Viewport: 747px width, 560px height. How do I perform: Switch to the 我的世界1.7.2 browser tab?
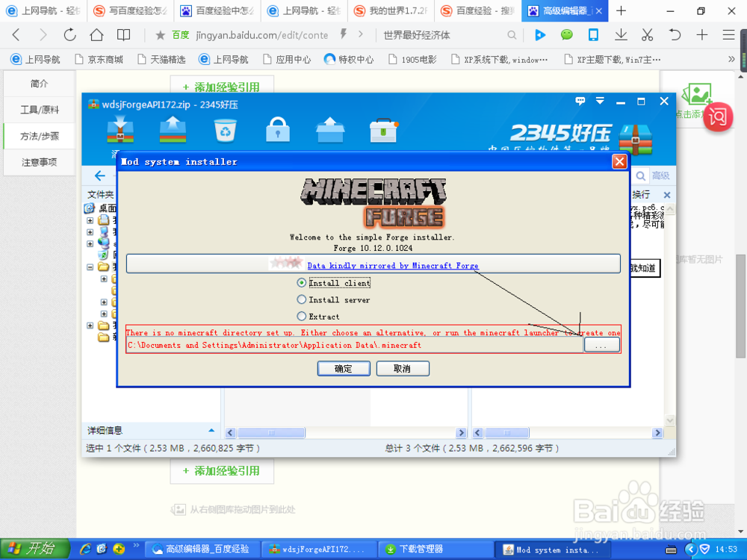(x=391, y=11)
